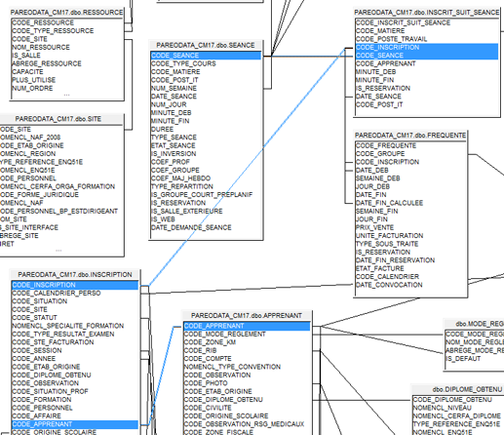The height and width of the screenshot is (435, 504).
Task: Select TYPE_REFERENCE_ENQ51E in SITE table
Action: (41, 162)
